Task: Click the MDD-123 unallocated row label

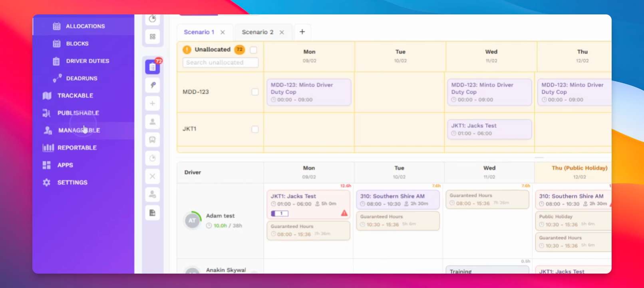Action: 196,92
